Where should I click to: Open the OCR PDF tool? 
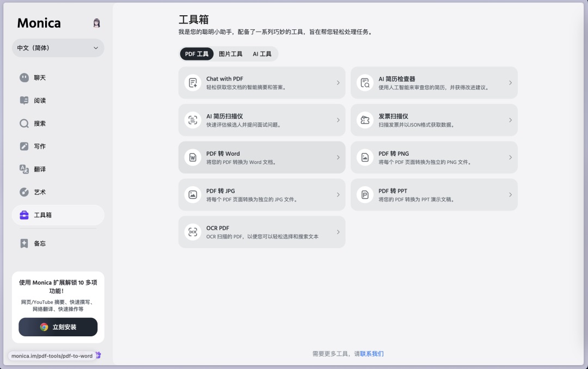[x=261, y=232]
